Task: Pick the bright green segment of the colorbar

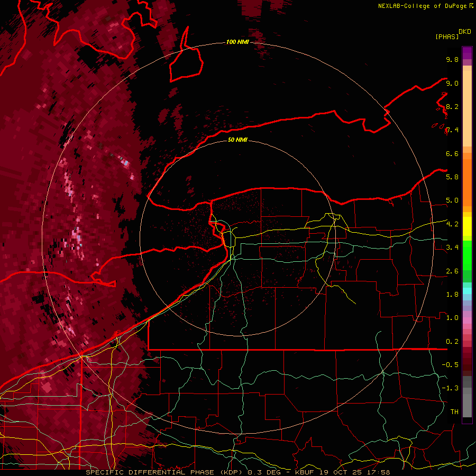Action: click(x=467, y=255)
